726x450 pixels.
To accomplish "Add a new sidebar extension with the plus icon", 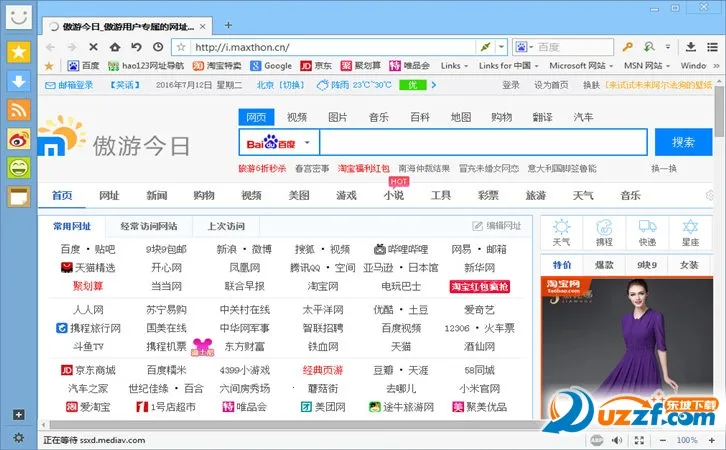I will tap(18, 414).
